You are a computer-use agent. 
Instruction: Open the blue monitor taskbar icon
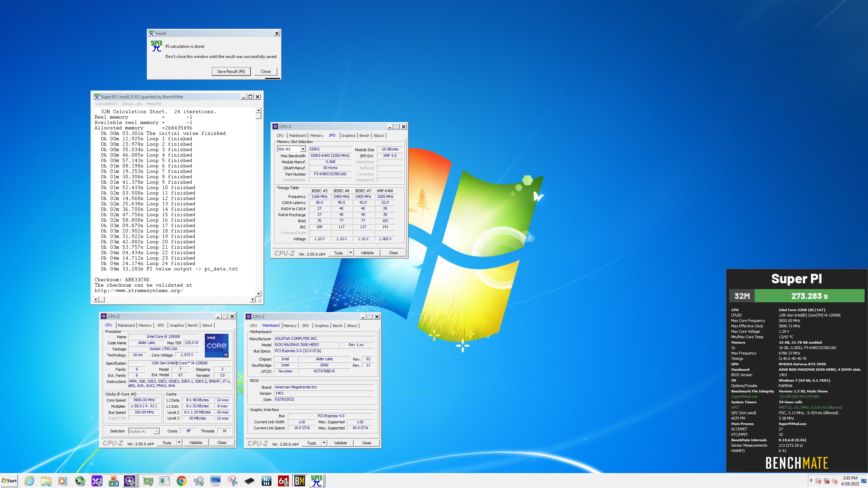click(x=216, y=481)
